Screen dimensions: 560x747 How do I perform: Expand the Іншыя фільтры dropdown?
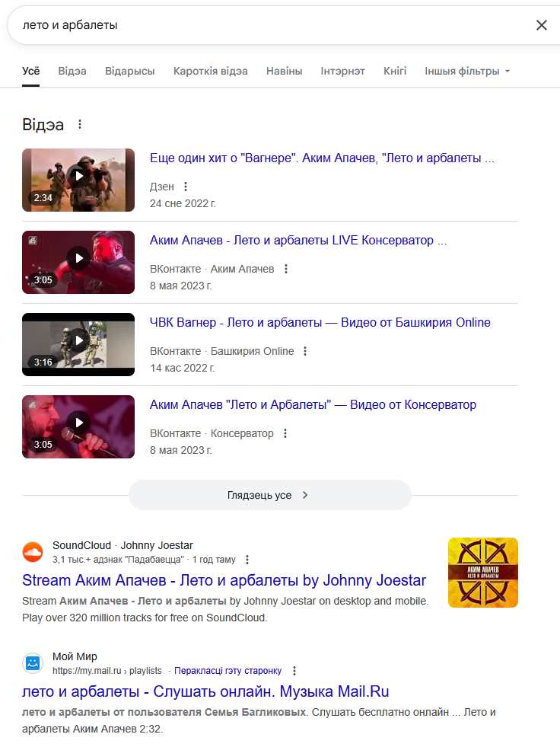point(467,72)
